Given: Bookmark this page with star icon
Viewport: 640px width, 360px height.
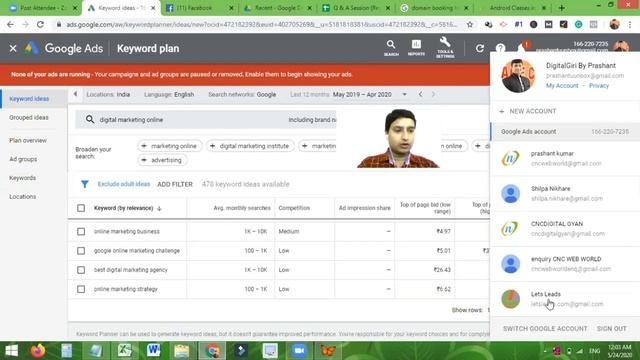Looking at the screenshot, I should pos(470,24).
